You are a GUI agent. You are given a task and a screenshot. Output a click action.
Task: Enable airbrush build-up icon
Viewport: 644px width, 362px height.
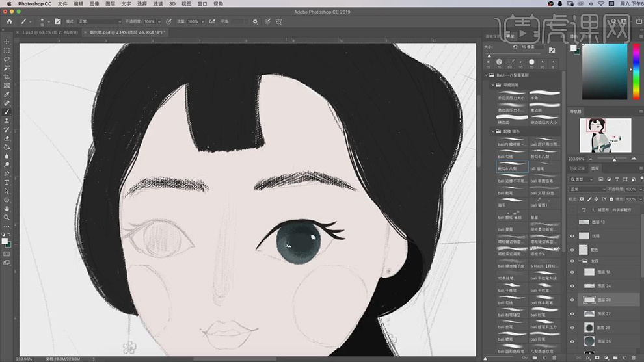tap(212, 21)
